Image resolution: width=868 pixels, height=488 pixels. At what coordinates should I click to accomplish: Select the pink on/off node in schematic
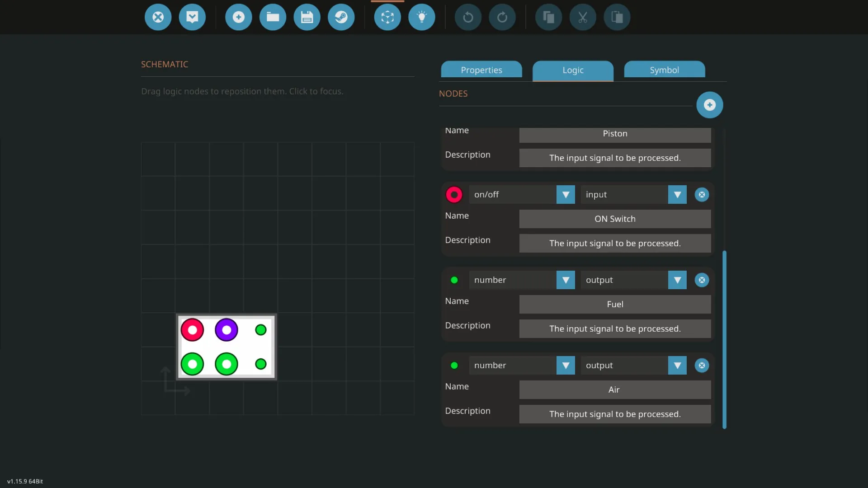point(192,330)
